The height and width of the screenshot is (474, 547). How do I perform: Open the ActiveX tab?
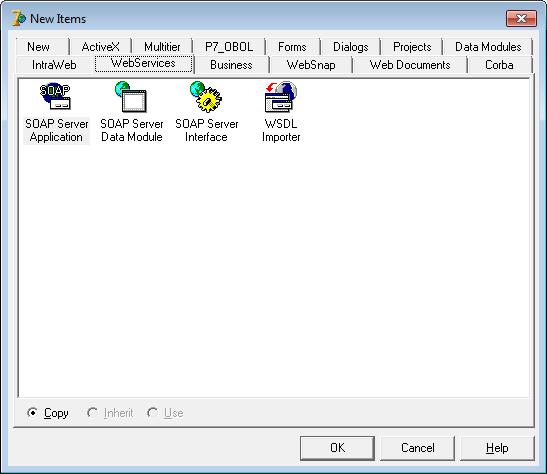[x=100, y=47]
